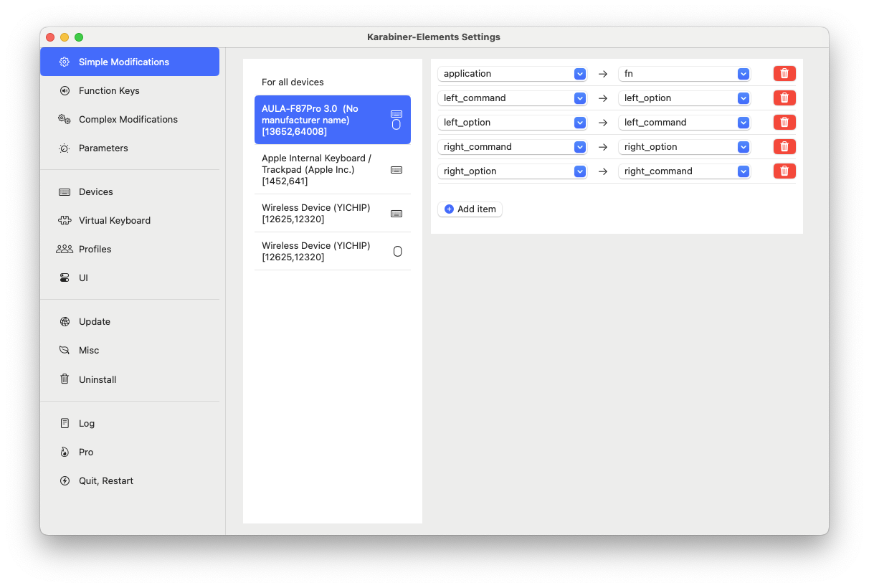Open the left_command target dropdown in third row
The image size is (869, 588).
(685, 123)
